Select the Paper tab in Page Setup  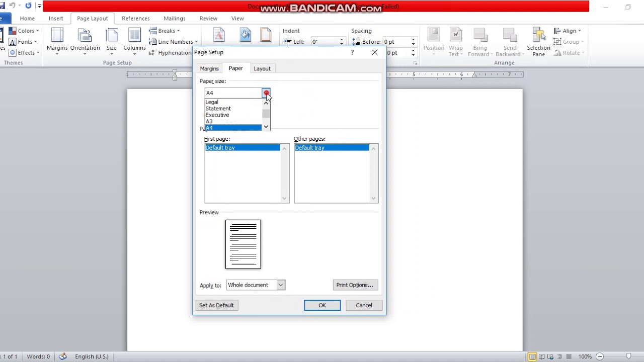click(236, 68)
